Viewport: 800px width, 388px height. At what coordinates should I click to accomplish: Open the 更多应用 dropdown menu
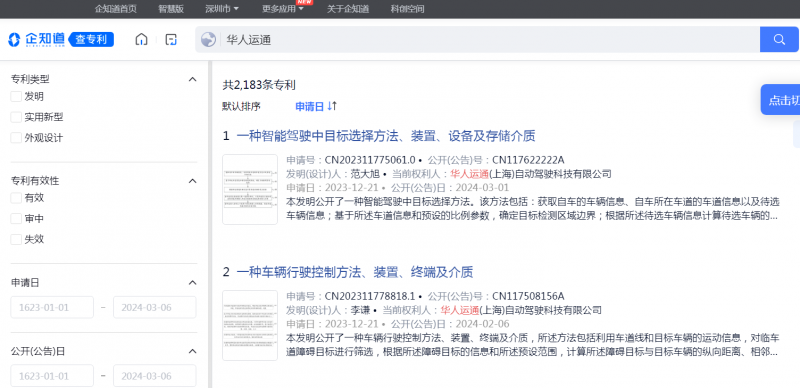click(283, 9)
